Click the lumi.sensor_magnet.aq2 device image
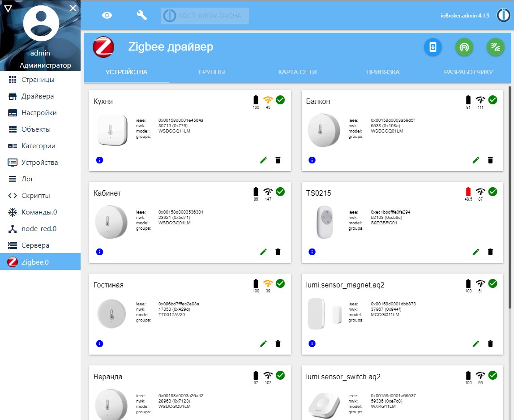The image size is (514, 420). point(325,314)
